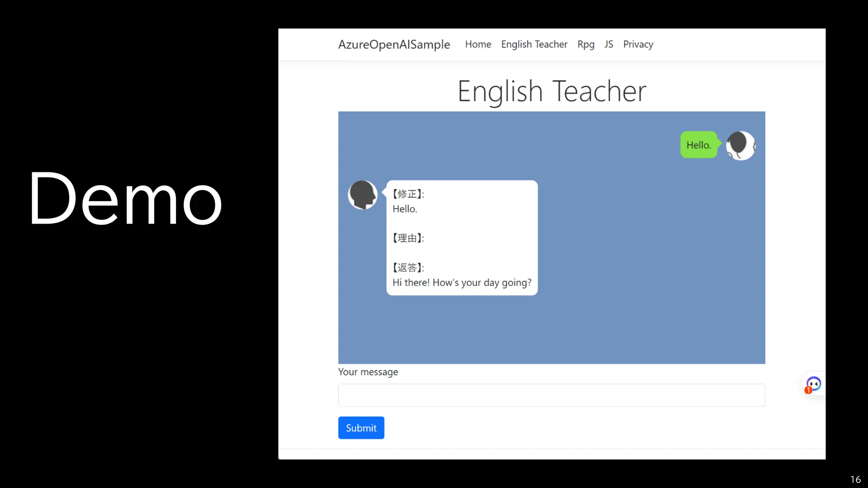
Task: Focus the Your message text field
Action: (x=551, y=395)
